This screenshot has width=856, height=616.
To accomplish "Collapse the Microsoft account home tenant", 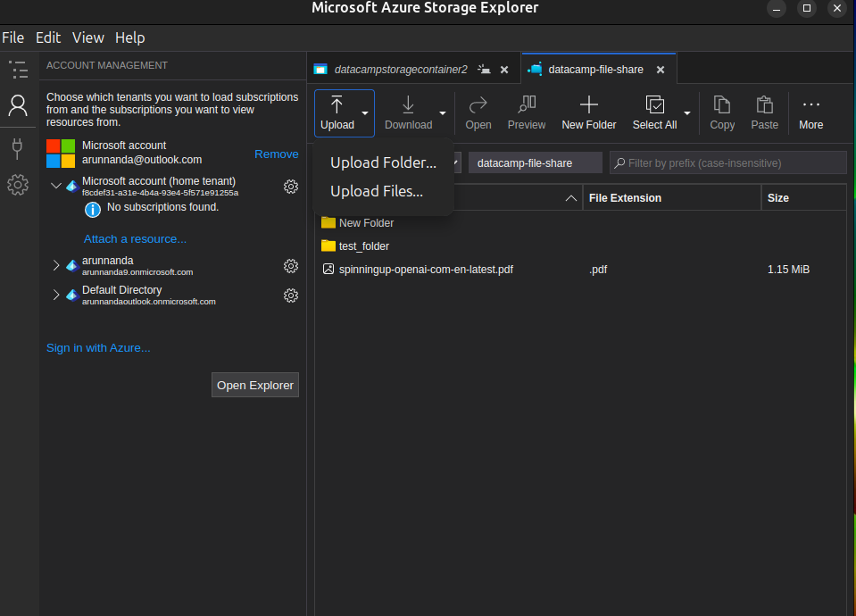I will tap(56, 186).
